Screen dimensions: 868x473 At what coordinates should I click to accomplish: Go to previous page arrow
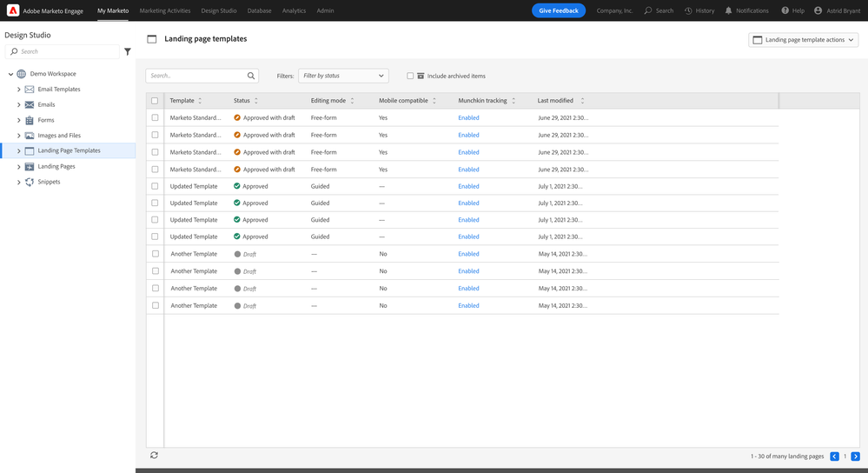coord(834,456)
